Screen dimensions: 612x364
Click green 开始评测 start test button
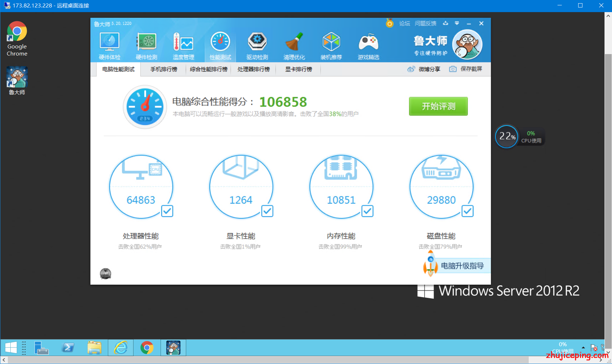coord(438,106)
